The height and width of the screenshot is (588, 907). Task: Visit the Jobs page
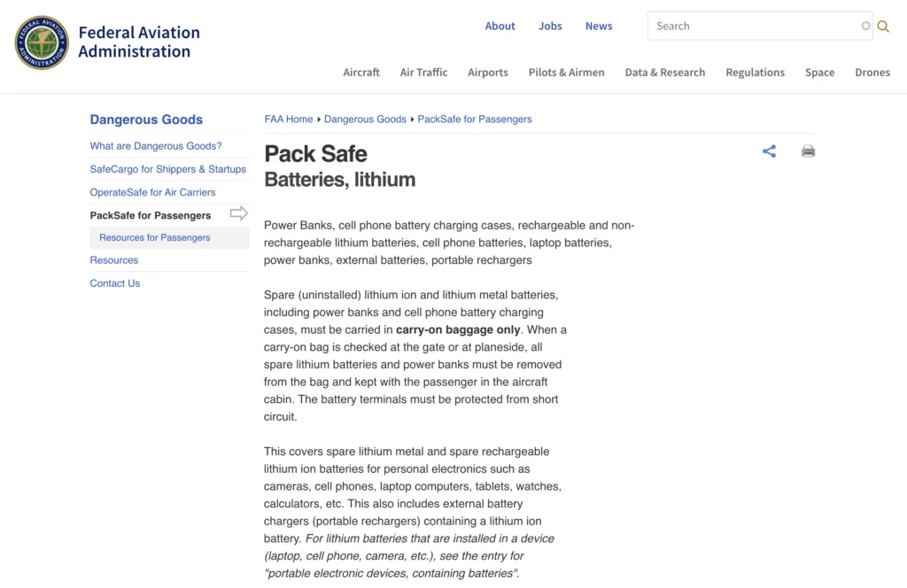(x=550, y=26)
